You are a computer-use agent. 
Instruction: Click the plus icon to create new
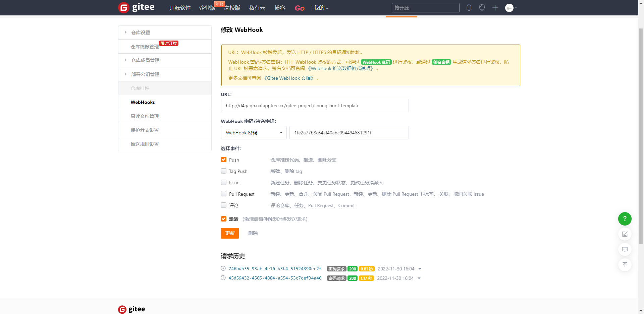pos(495,8)
